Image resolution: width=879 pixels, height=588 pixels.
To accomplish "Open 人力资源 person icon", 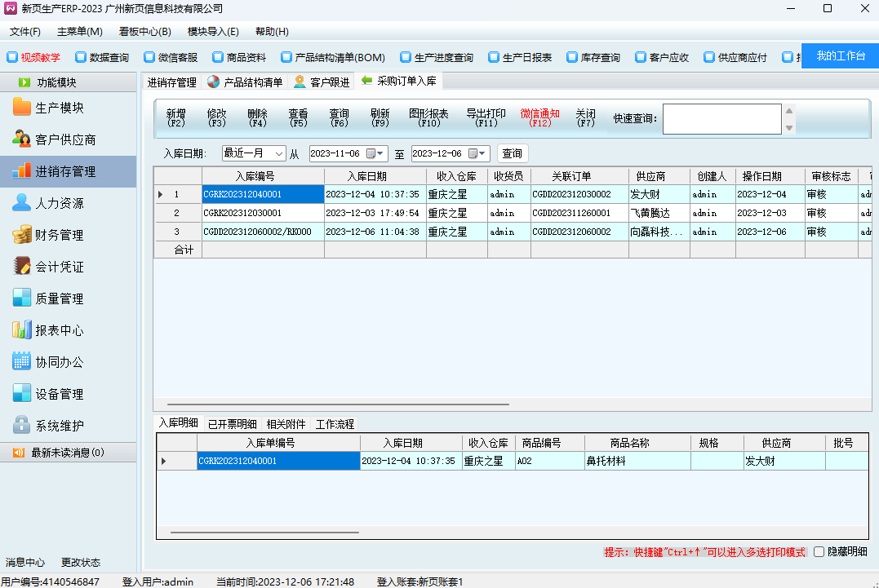I will 21,202.
